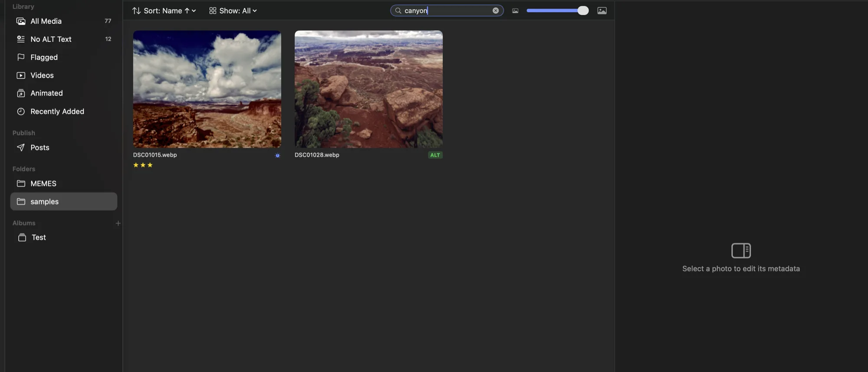
Task: Click the small thumbnail size icon
Action: click(x=515, y=11)
